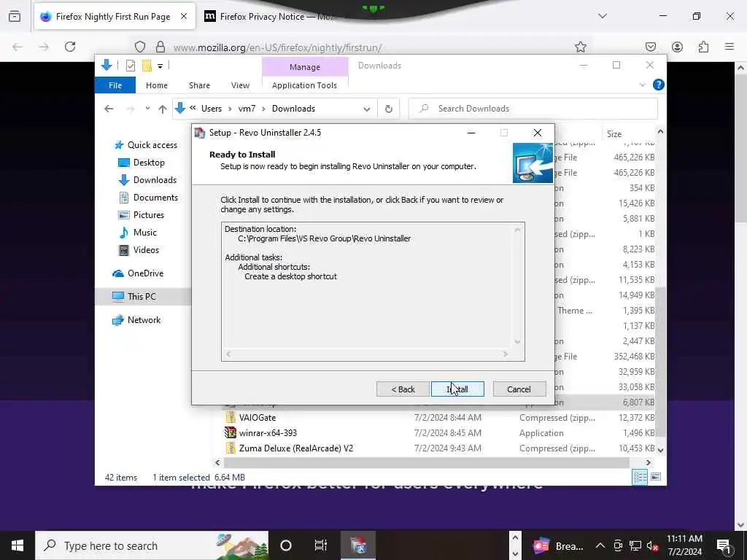Open the View ribbon tab
Image resolution: width=747 pixels, height=560 pixels.
240,85
